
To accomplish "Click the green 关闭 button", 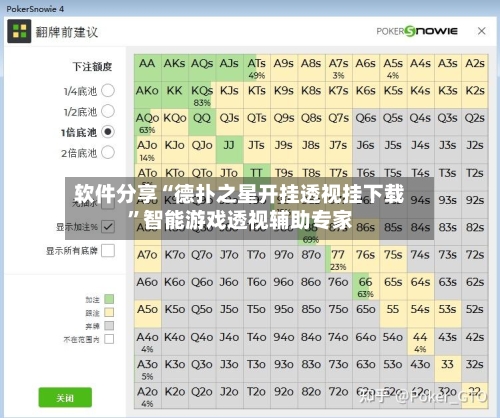I will coord(65,397).
